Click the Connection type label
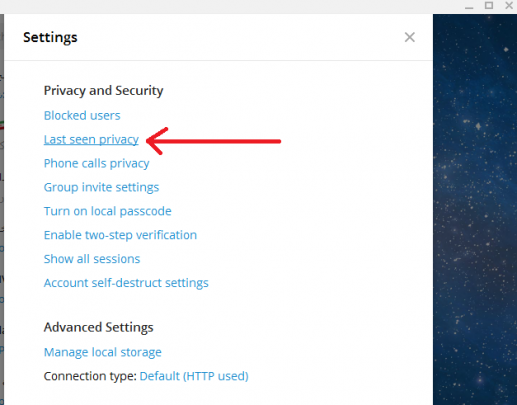The height and width of the screenshot is (405, 517). tap(90, 376)
